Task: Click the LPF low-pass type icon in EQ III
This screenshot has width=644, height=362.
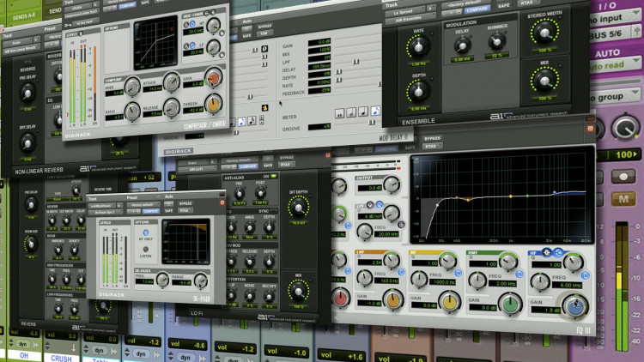Action: (x=379, y=204)
